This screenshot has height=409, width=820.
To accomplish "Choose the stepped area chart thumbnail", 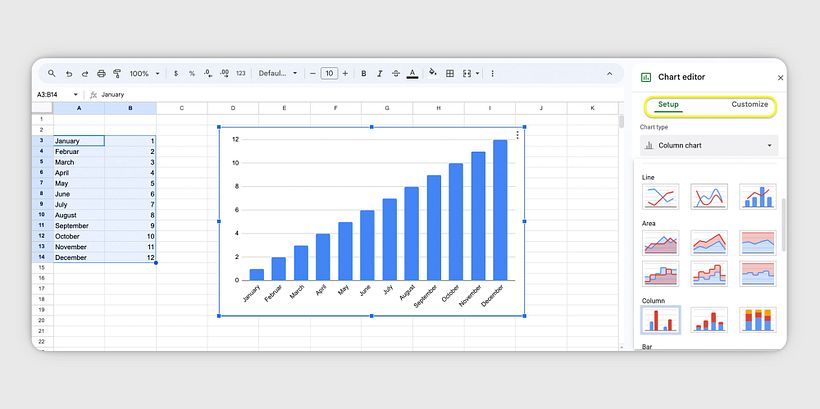I will (x=660, y=274).
